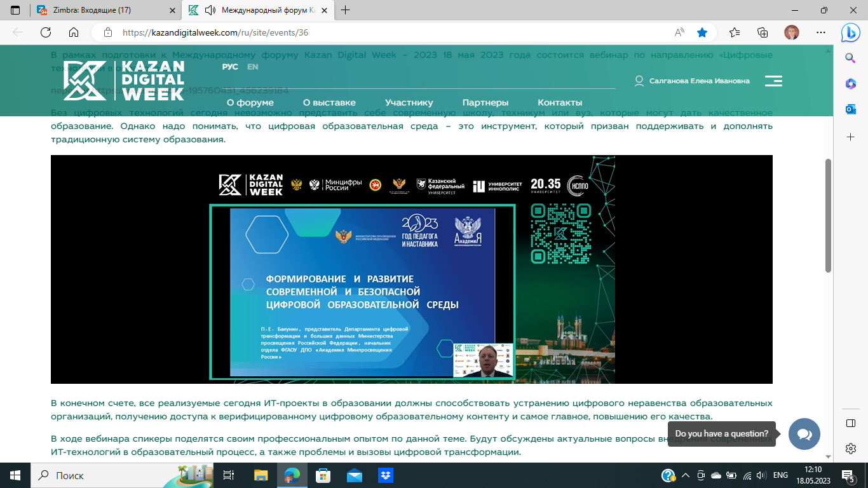Open Bing chat sidebar button
This screenshot has width=868, height=488.
[x=850, y=32]
